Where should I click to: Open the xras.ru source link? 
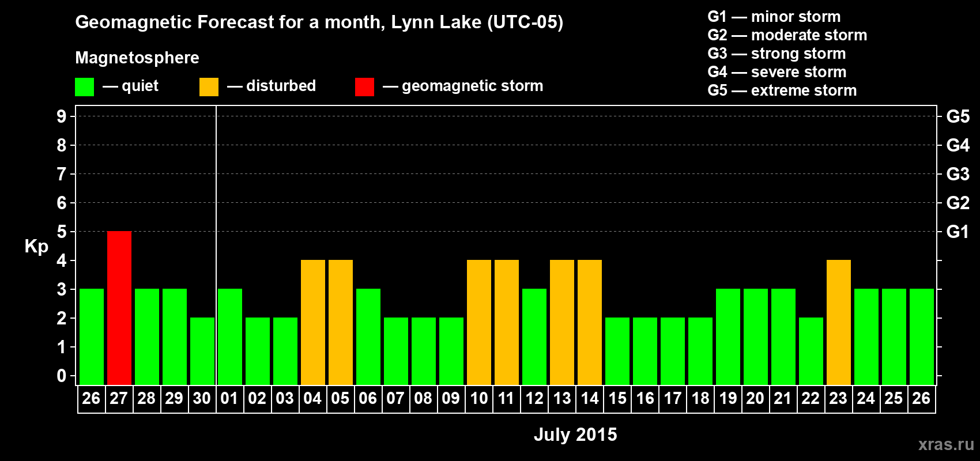click(x=946, y=444)
